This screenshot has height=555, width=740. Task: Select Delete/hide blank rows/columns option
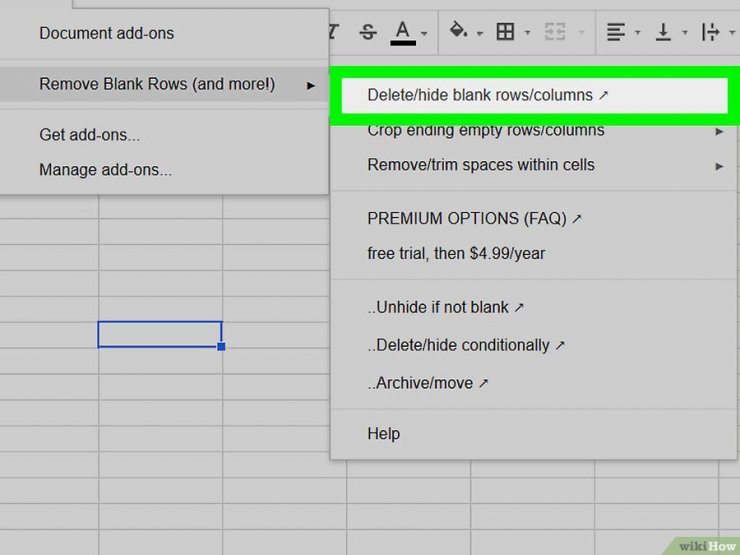point(534,95)
